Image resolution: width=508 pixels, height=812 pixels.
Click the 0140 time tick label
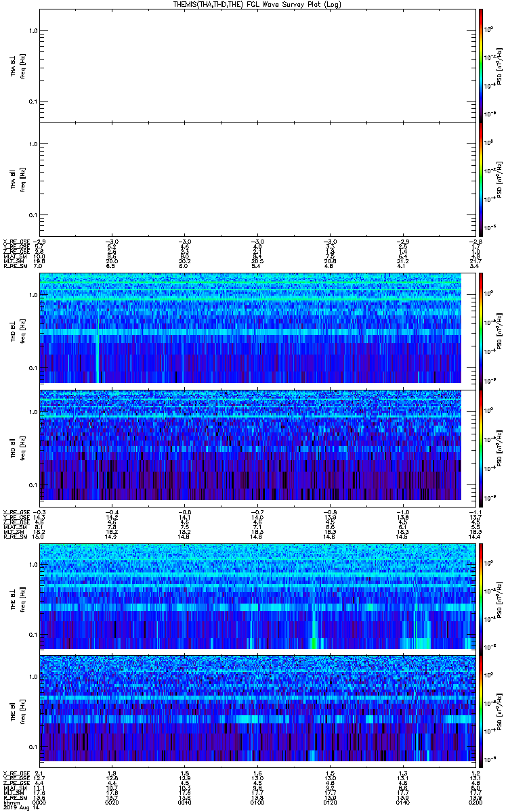pos(402,803)
